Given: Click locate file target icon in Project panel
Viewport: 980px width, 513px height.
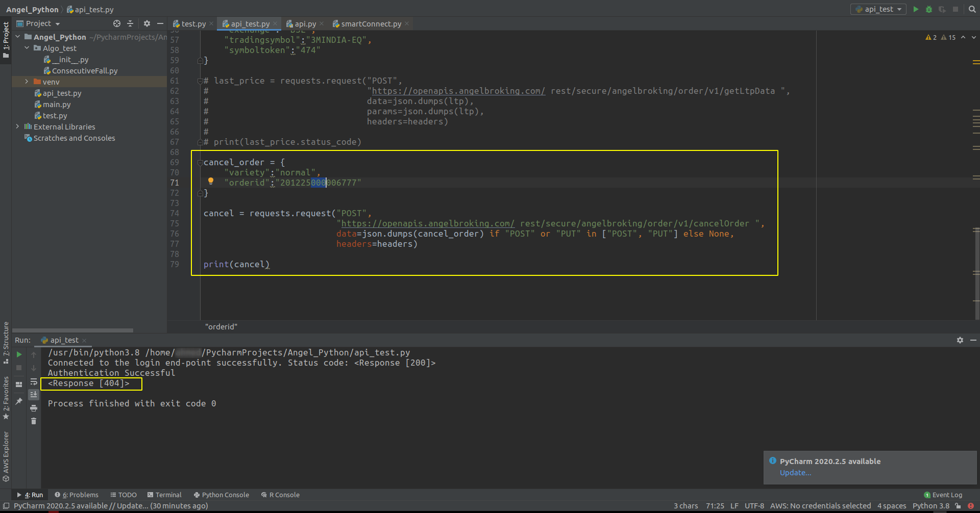Looking at the screenshot, I should coord(117,23).
